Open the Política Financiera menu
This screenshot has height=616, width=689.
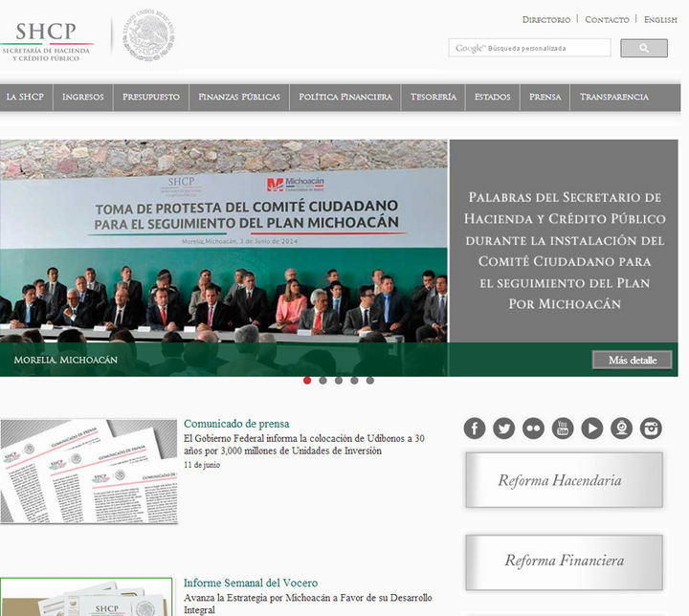tap(345, 98)
